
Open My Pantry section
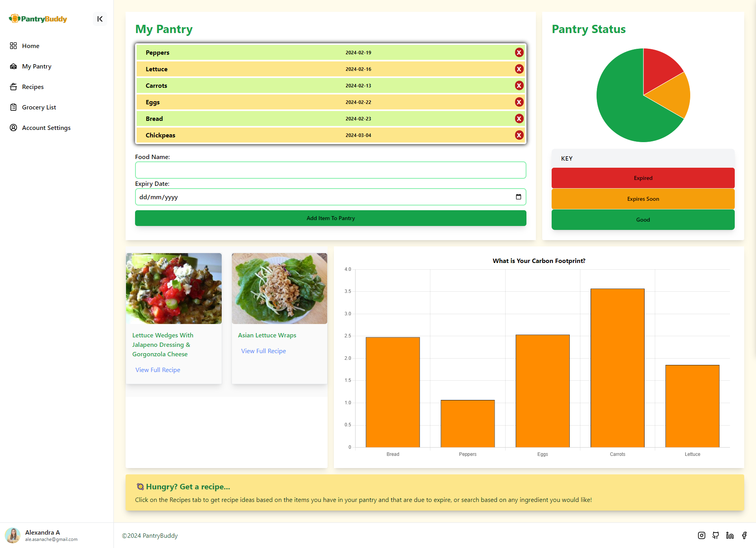pos(36,66)
